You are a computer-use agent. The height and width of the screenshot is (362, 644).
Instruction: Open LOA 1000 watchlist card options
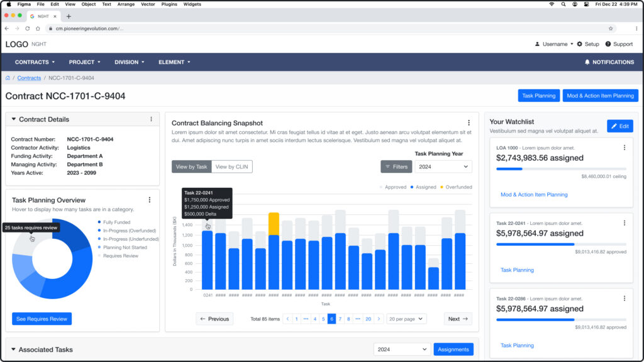624,148
